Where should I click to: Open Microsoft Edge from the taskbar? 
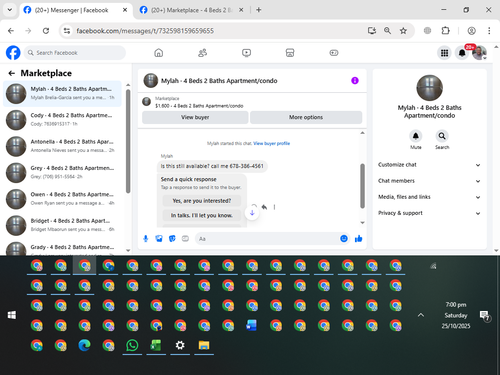coord(84,345)
